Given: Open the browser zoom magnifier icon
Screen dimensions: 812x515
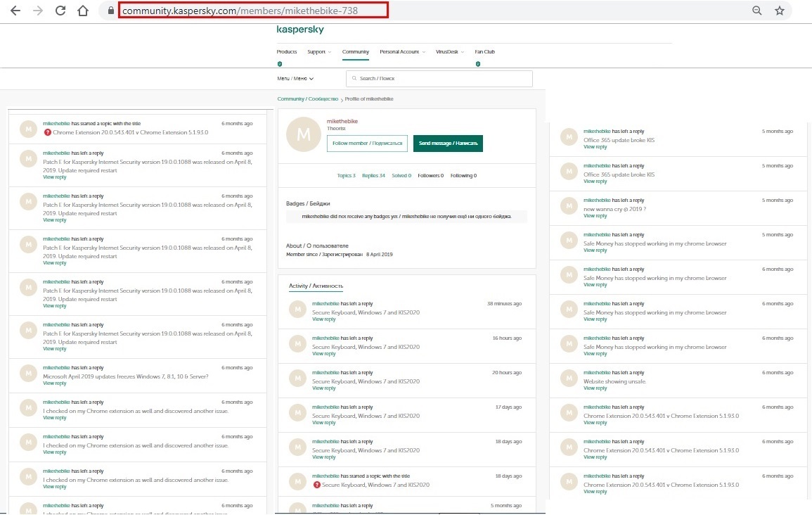Looking at the screenshot, I should tap(756, 11).
